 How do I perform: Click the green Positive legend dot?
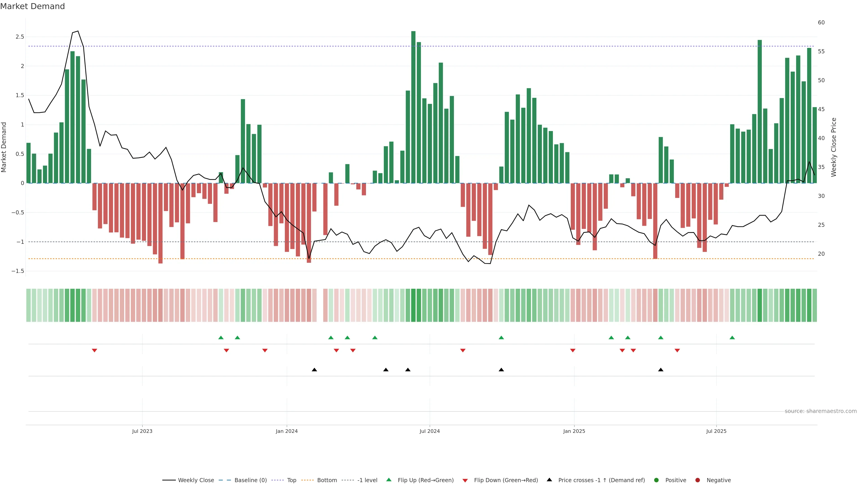point(656,480)
